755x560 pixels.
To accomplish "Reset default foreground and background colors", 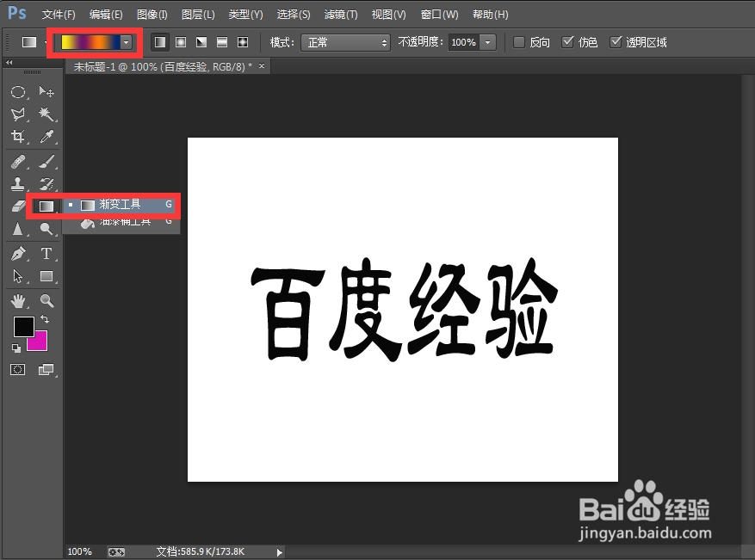I will (15, 348).
